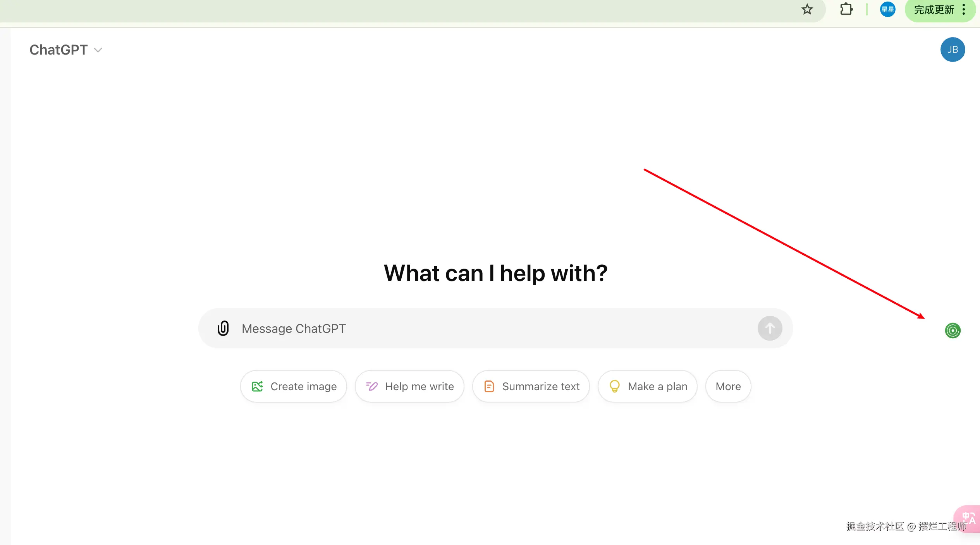
Task: Open the browser three-dot menu
Action: click(x=964, y=10)
